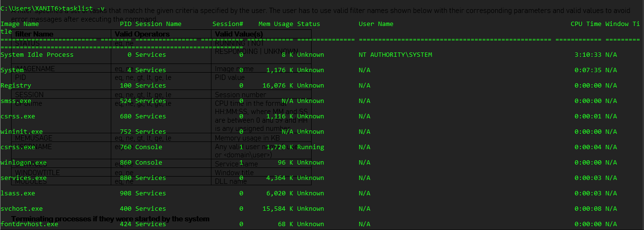The width and height of the screenshot is (644, 230).
Task: Click the Image Name column header
Action: point(19,24)
